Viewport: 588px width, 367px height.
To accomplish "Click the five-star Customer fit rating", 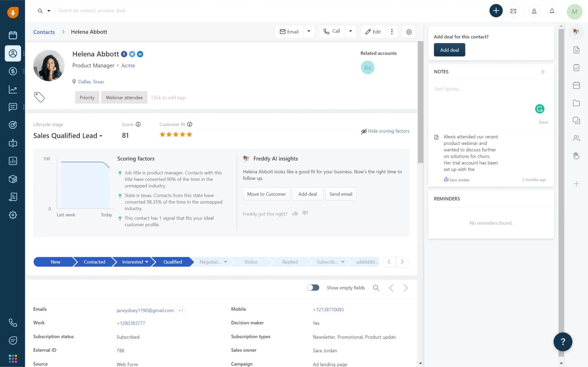I will [x=176, y=134].
